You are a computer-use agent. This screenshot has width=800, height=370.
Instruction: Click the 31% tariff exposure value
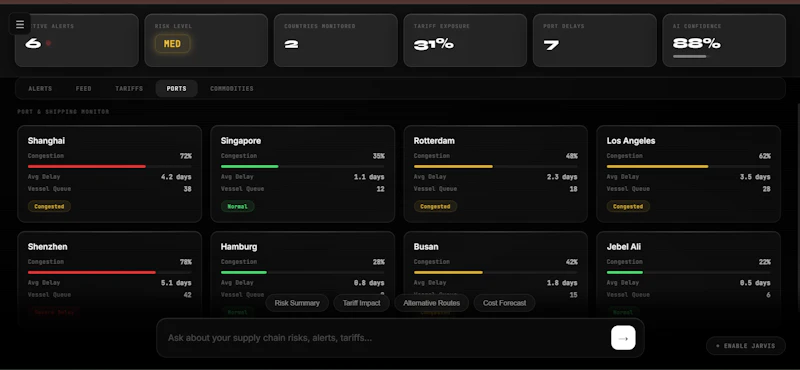coord(434,44)
